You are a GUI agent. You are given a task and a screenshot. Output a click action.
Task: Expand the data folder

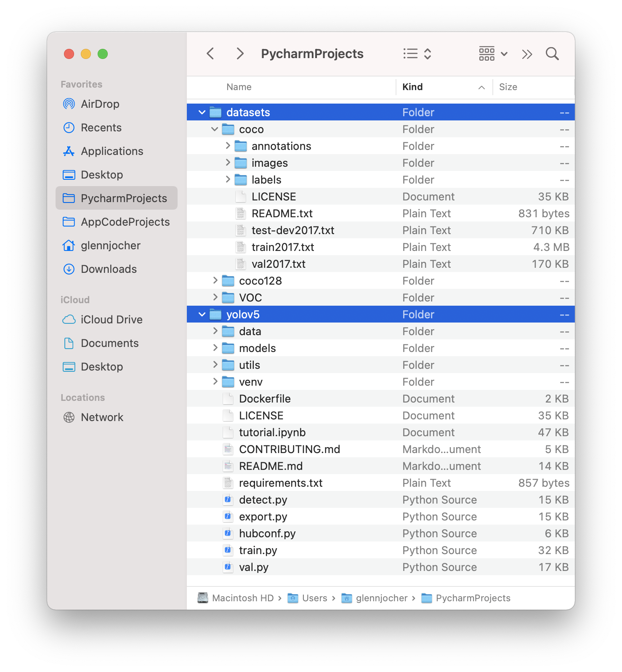pyautogui.click(x=215, y=331)
